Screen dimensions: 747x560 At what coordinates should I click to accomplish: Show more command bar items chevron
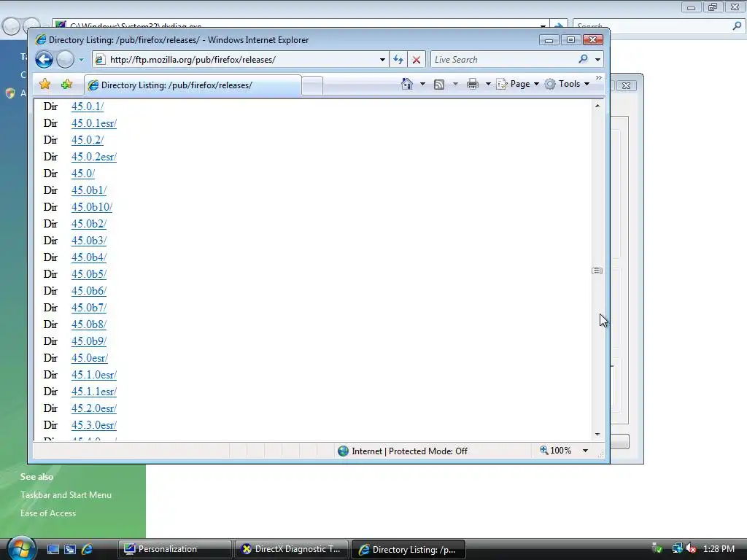[599, 77]
